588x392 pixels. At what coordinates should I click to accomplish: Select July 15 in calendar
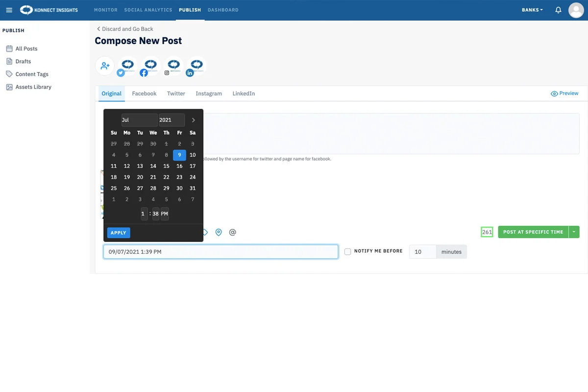click(166, 166)
